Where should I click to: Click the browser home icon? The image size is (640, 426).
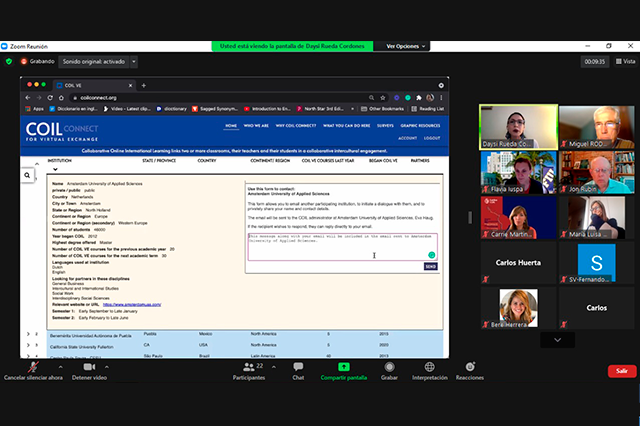[61, 98]
